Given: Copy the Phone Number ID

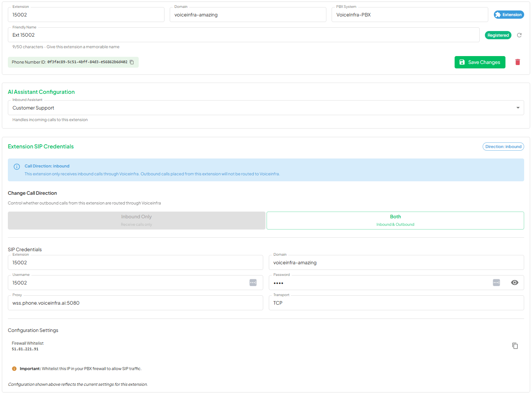Looking at the screenshot, I should tap(132, 62).
